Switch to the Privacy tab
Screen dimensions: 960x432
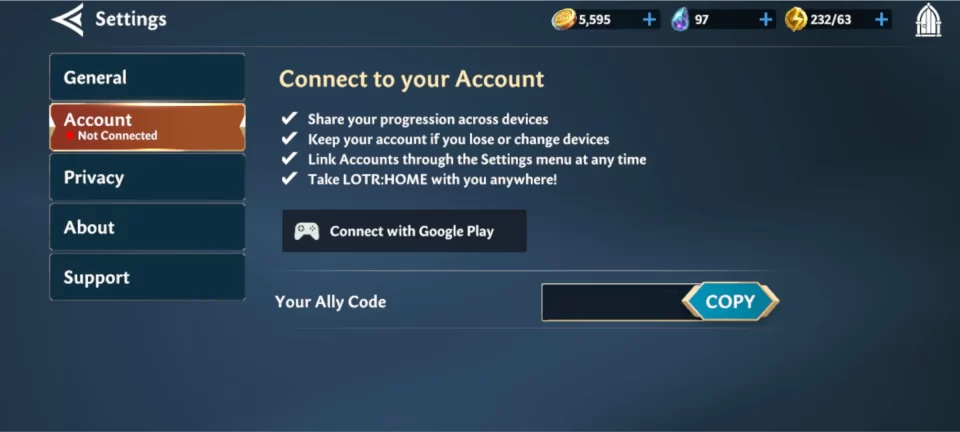coord(147,177)
